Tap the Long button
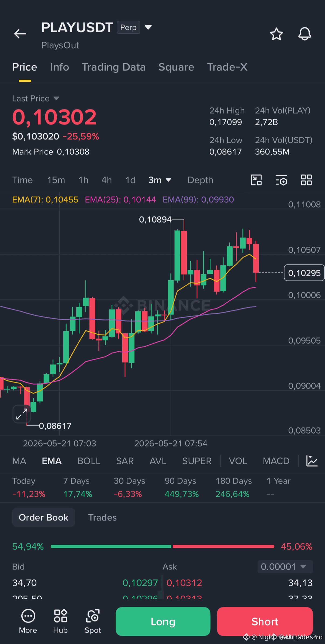The image size is (325, 644). coord(163,621)
